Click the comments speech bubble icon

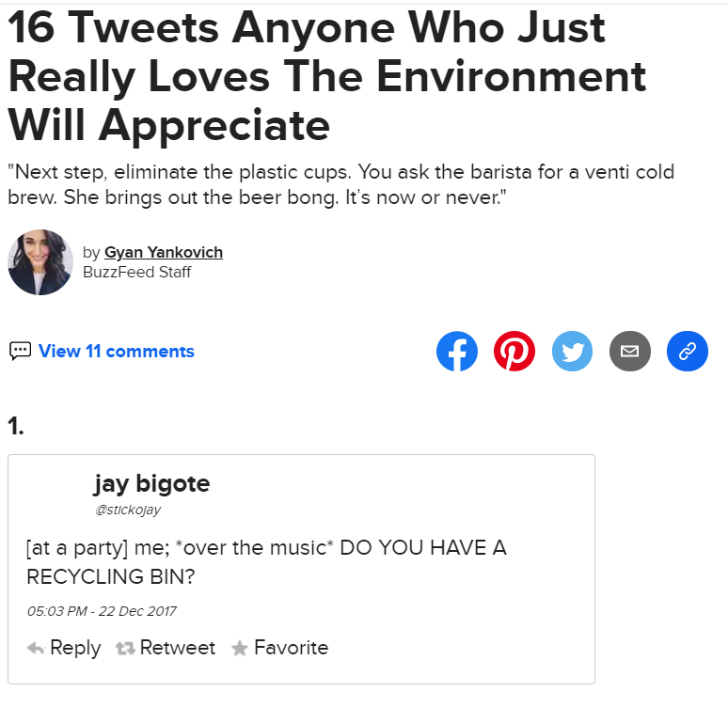pos(20,352)
